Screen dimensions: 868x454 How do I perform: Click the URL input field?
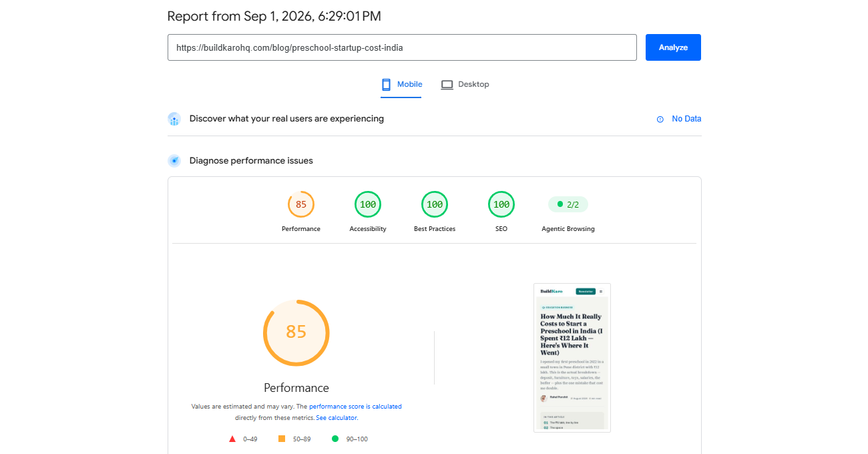coord(402,47)
